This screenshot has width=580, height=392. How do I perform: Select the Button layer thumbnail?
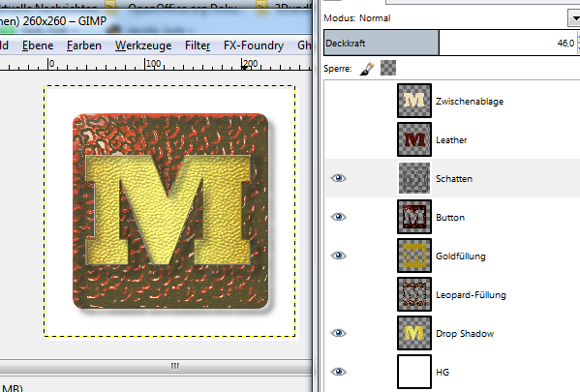414,217
